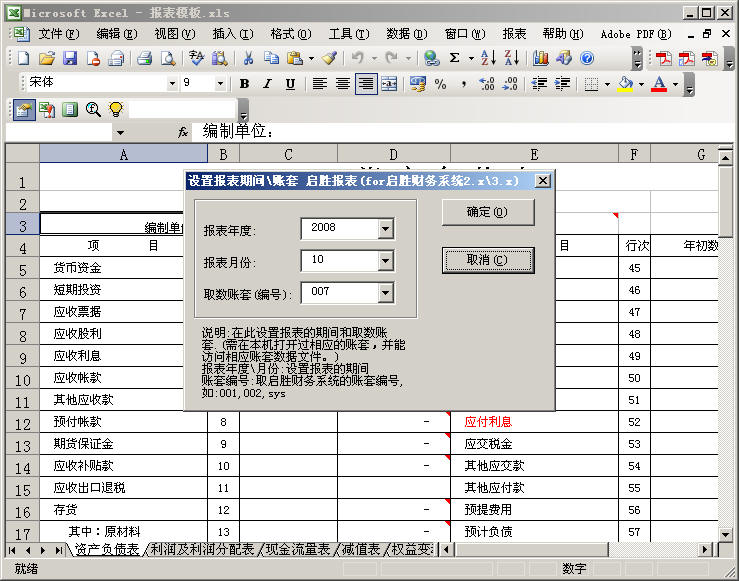Open the font name dropdown
Image resolution: width=739 pixels, height=581 pixels.
coord(172,83)
